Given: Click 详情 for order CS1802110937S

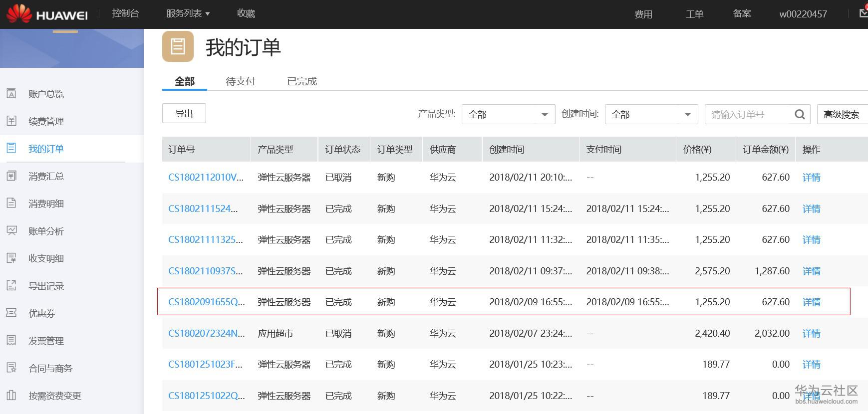Looking at the screenshot, I should [x=812, y=271].
